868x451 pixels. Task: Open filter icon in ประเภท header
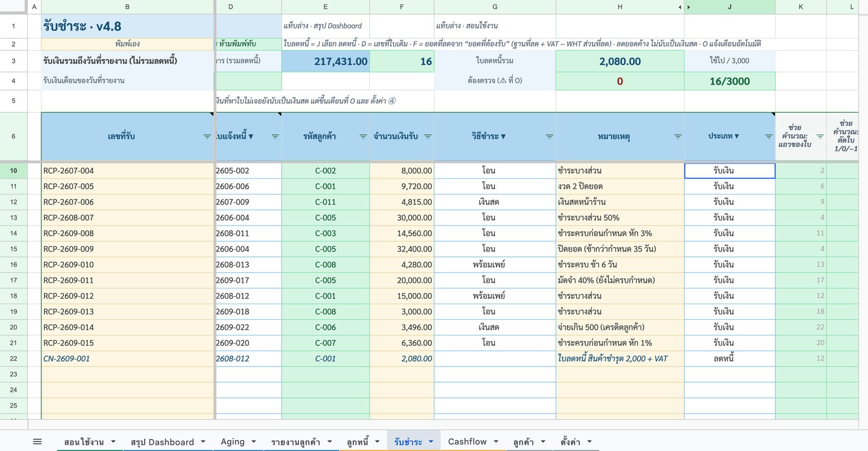(769, 137)
